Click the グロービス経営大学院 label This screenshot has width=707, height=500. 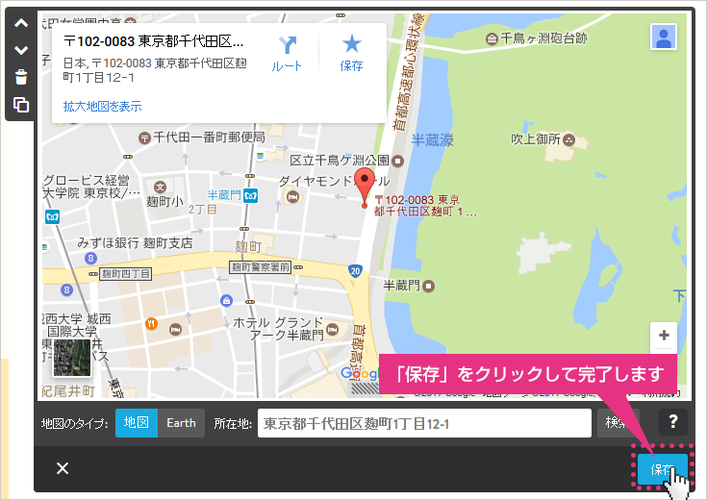91,187
